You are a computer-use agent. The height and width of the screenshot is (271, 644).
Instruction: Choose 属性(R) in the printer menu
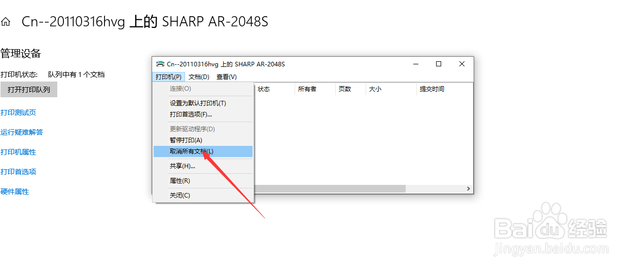click(x=203, y=181)
